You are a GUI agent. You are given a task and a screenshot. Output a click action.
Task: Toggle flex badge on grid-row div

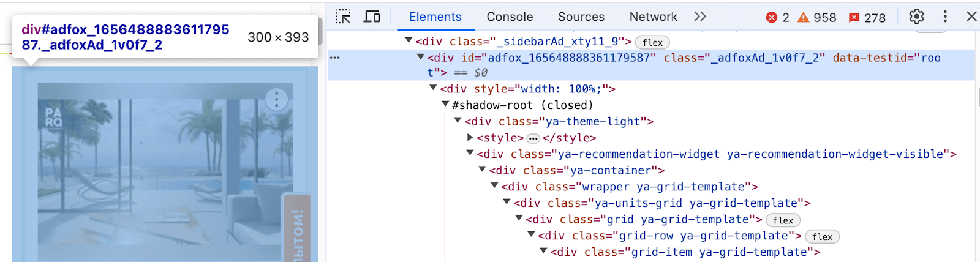822,237
